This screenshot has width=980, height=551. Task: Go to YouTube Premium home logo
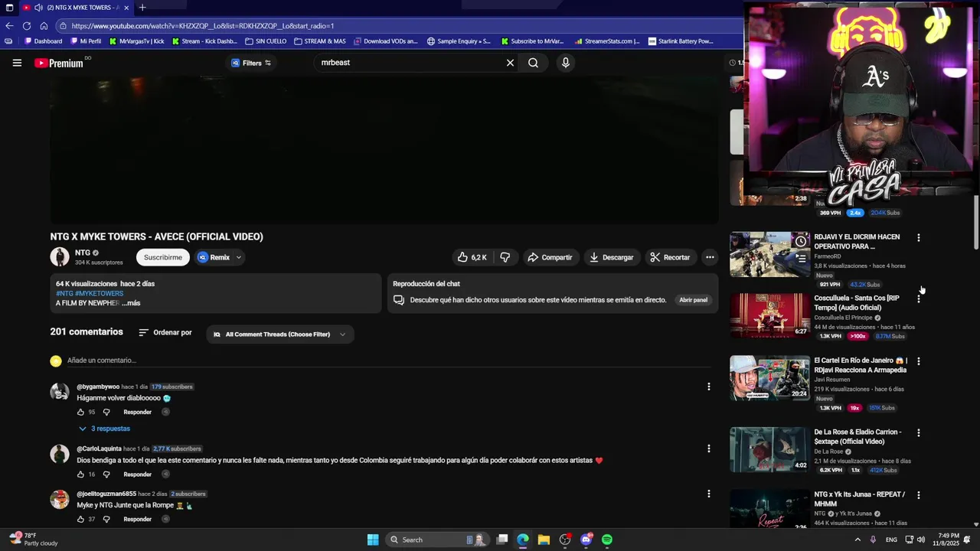tap(59, 63)
